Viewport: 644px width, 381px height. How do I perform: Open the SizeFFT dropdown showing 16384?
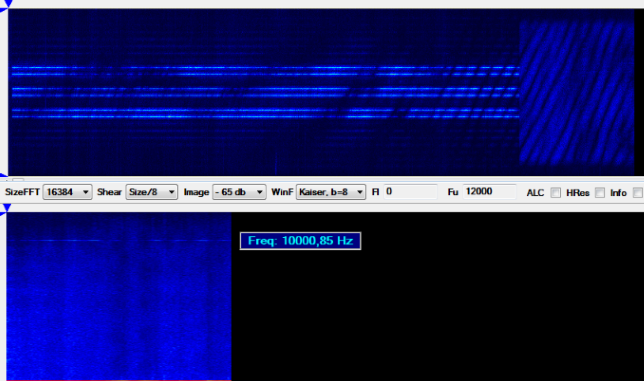67,192
